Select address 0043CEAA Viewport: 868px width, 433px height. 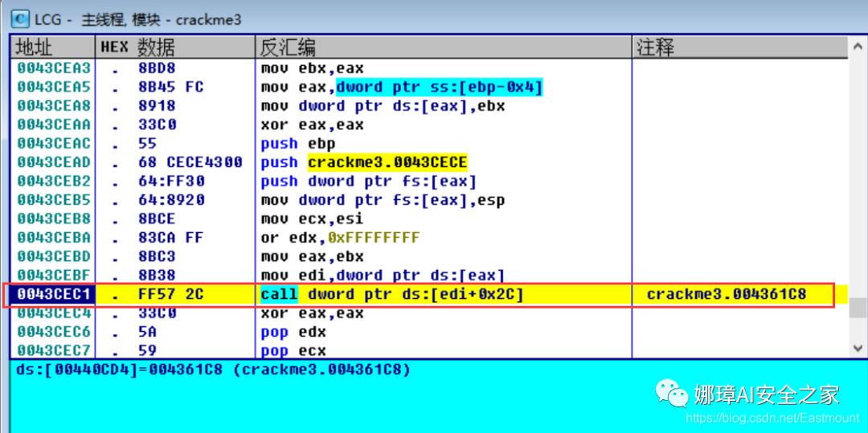pos(55,125)
